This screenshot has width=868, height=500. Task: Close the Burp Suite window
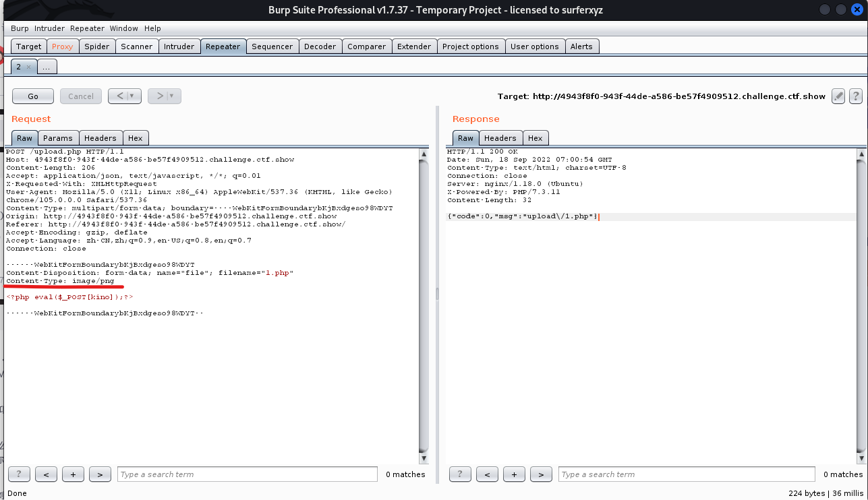[x=857, y=9]
